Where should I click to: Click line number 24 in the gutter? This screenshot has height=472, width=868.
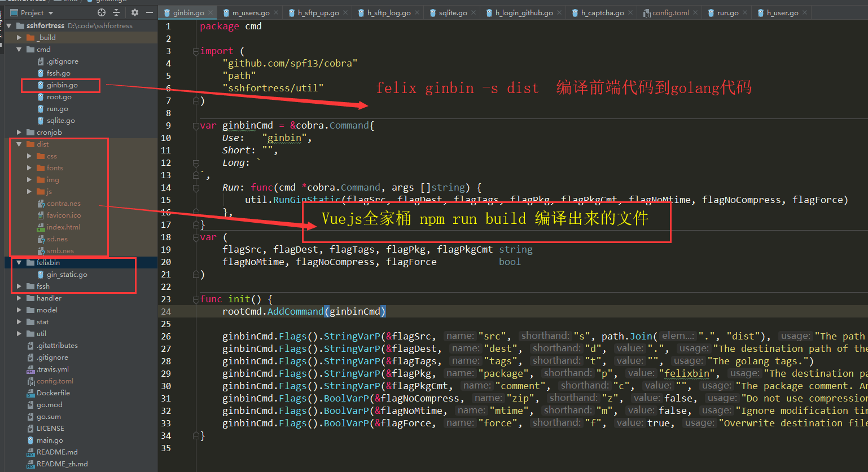click(166, 312)
